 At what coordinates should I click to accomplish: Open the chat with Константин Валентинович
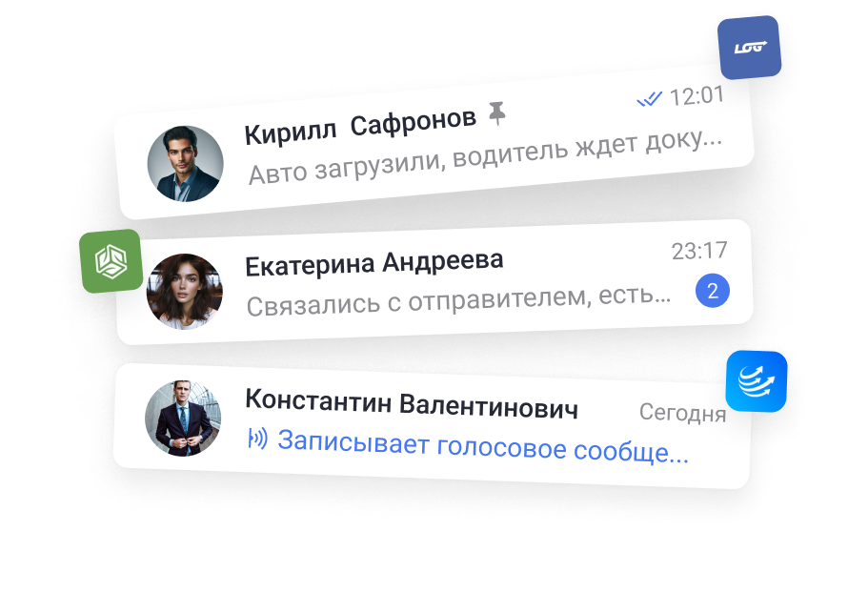click(x=432, y=426)
